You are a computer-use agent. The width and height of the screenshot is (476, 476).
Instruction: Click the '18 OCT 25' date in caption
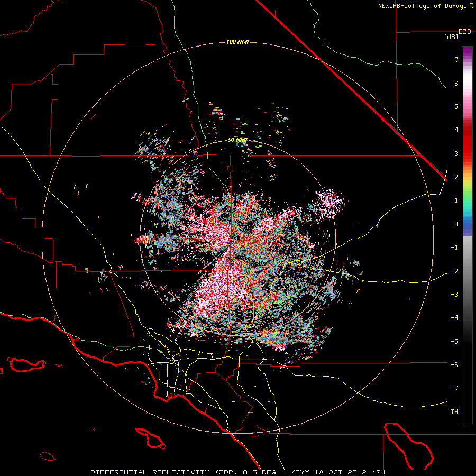(335, 472)
